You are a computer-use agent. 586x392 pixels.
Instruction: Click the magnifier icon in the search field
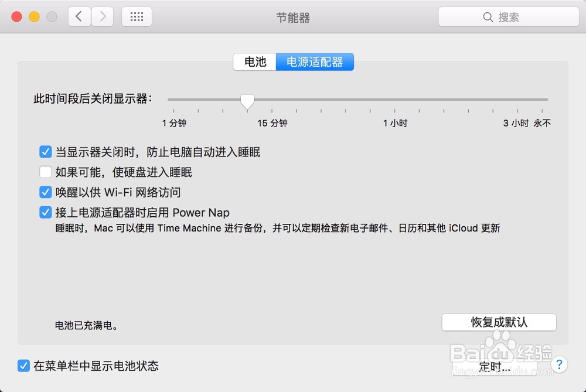(x=488, y=17)
